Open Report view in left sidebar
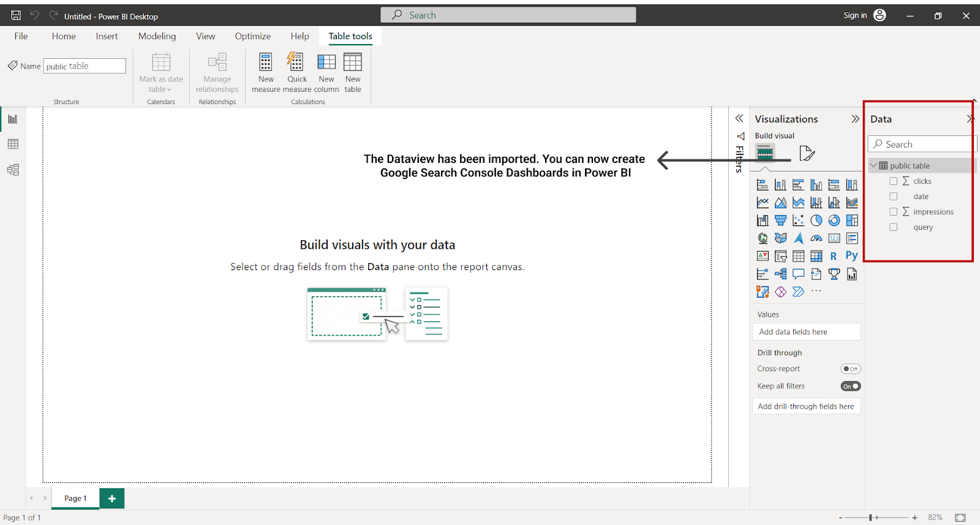Image resolution: width=980 pixels, height=525 pixels. [13, 119]
